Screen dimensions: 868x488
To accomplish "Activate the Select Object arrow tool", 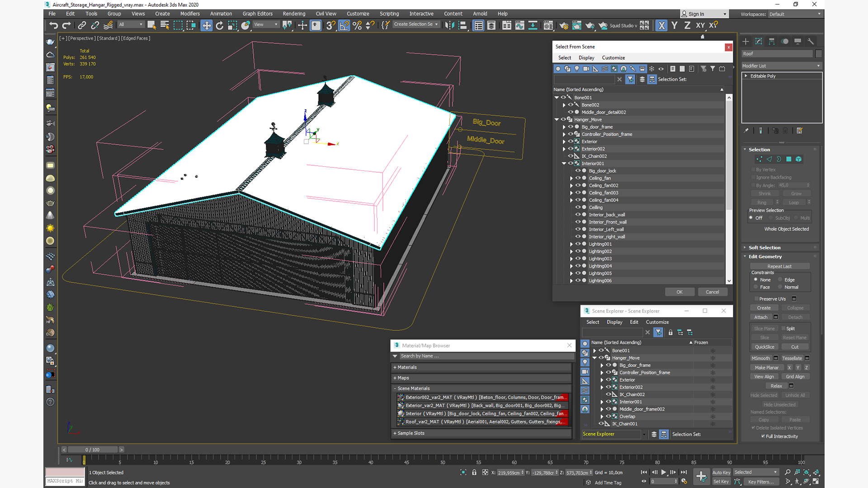I will coord(151,25).
